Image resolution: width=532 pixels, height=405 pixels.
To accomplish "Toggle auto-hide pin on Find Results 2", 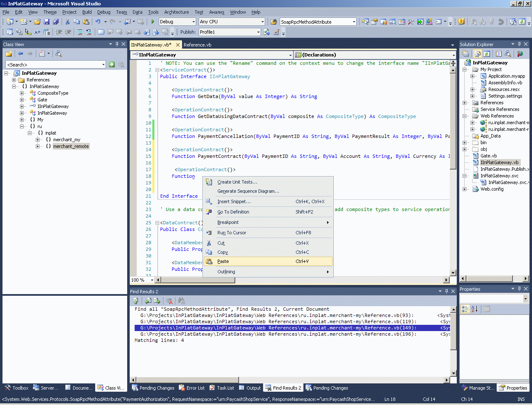I will click(x=446, y=291).
